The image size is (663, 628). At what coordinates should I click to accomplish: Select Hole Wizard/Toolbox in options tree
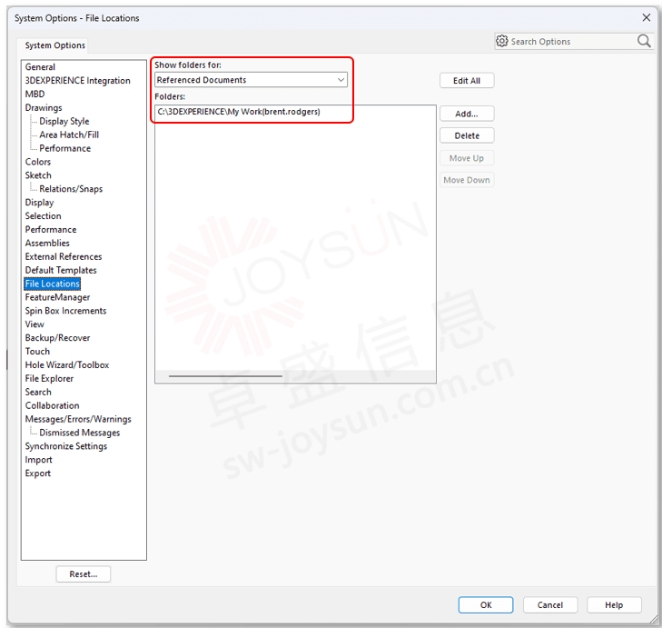(67, 365)
